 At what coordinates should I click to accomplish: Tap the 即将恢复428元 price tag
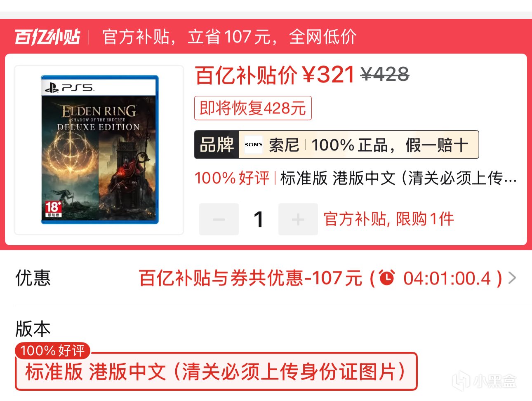click(x=253, y=108)
